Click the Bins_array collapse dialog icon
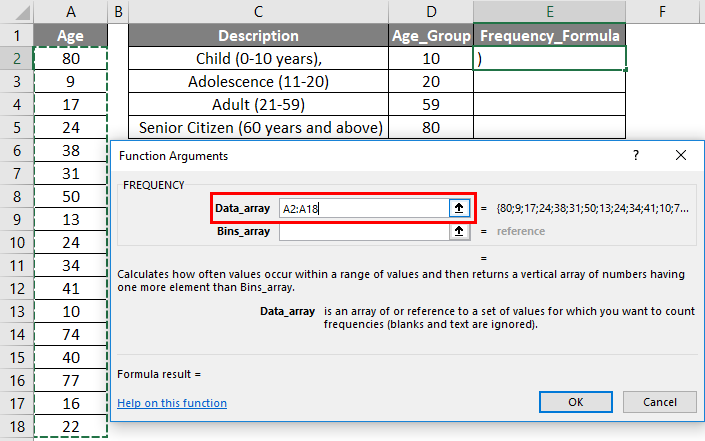This screenshot has height=441, width=705. [459, 231]
